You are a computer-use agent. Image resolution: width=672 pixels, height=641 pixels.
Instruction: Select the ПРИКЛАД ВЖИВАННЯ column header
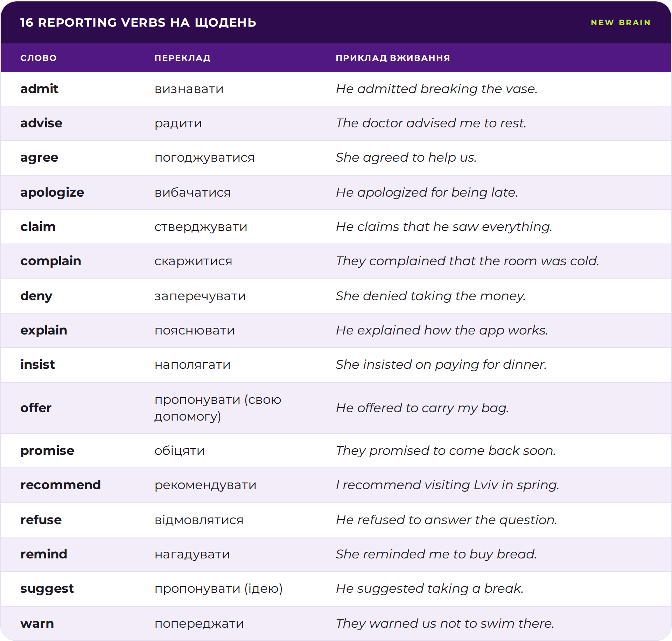[x=393, y=58]
